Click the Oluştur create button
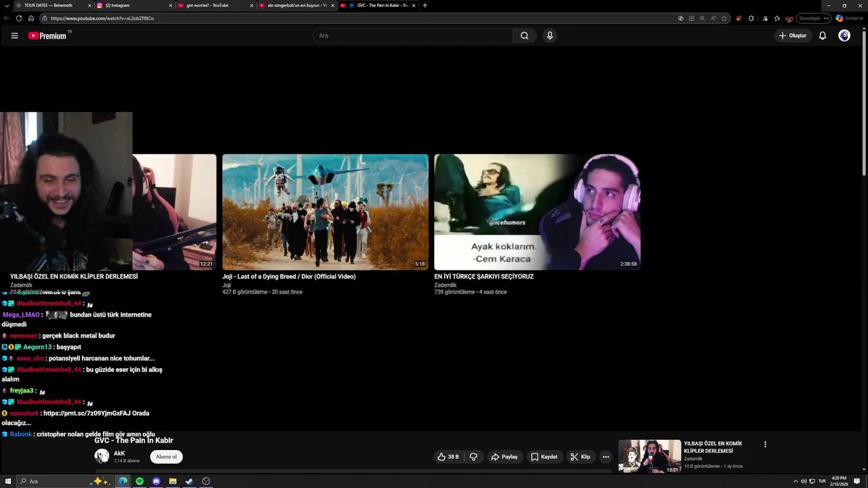 click(793, 36)
